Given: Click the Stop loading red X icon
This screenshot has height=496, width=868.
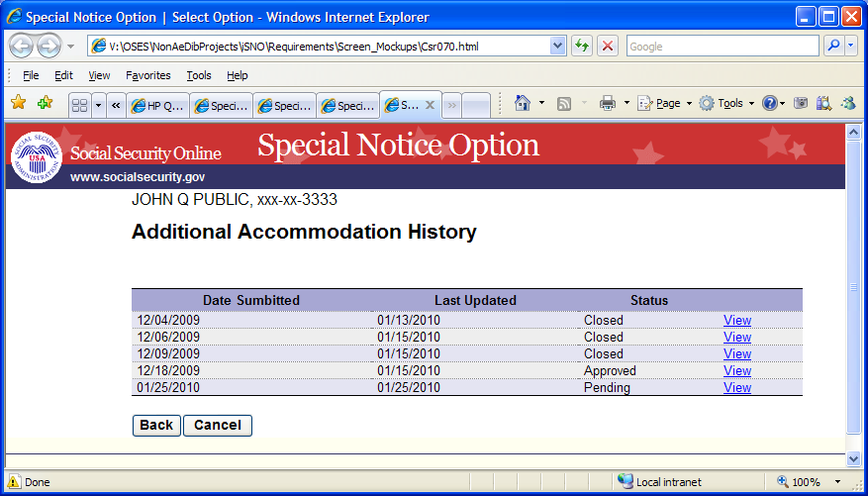Looking at the screenshot, I should (608, 47).
